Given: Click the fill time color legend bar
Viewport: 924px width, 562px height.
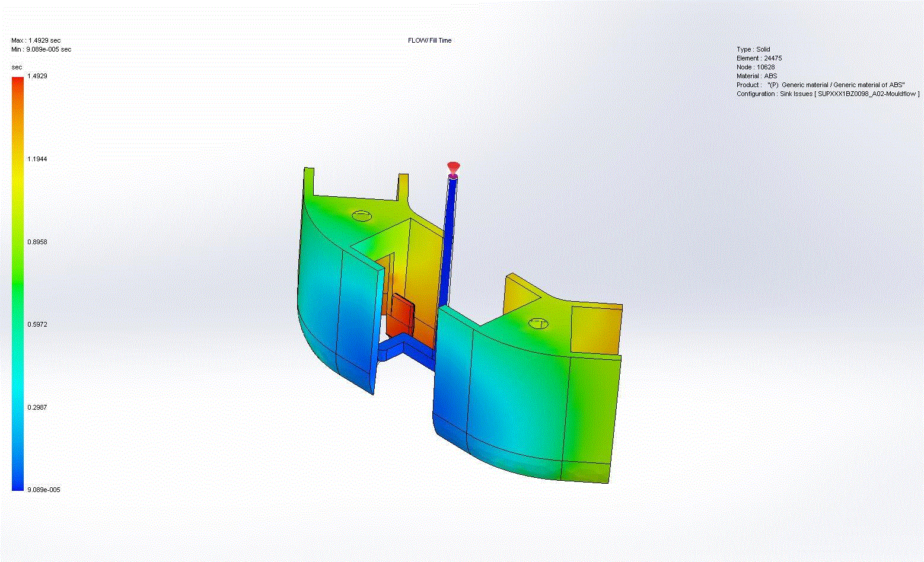Looking at the screenshot, I should (18, 283).
